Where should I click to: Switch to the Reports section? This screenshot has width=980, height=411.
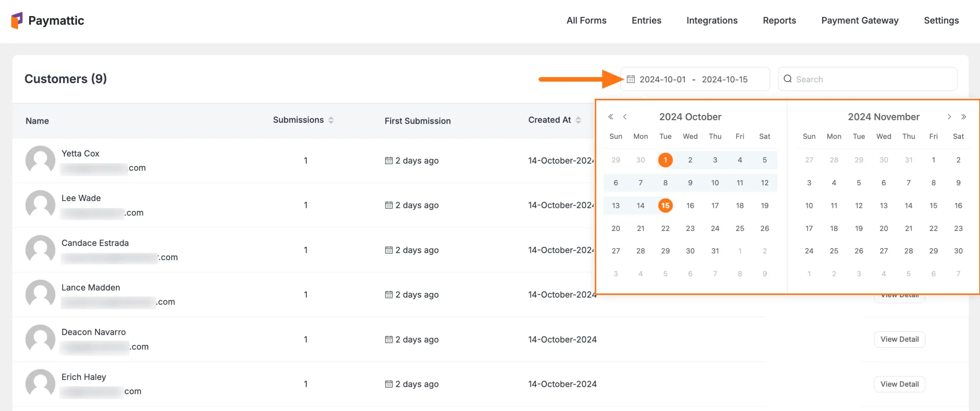coord(779,20)
